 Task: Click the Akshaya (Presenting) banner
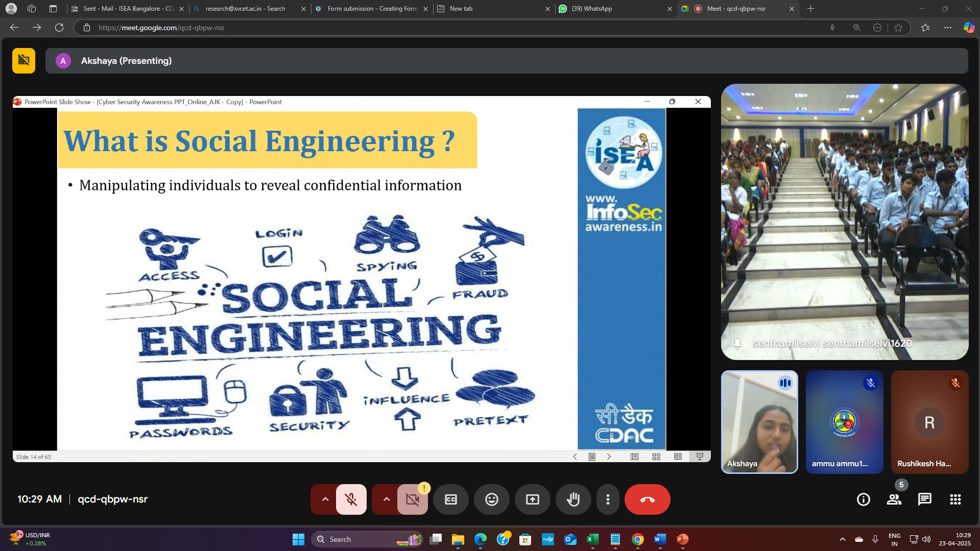coord(126,61)
